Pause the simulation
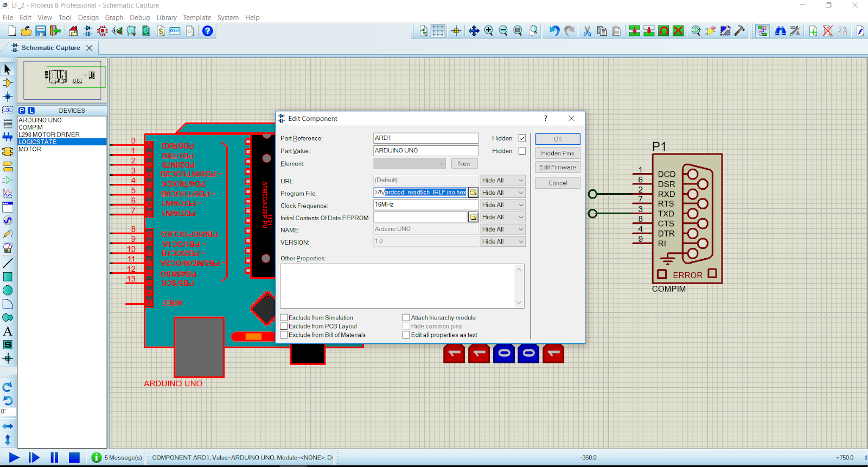This screenshot has height=467, width=868. (54, 458)
